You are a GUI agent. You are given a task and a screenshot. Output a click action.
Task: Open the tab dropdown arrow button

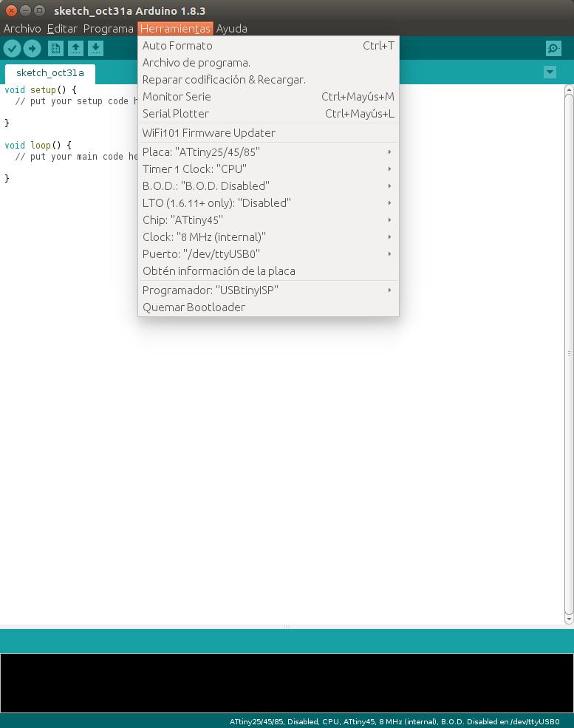550,72
